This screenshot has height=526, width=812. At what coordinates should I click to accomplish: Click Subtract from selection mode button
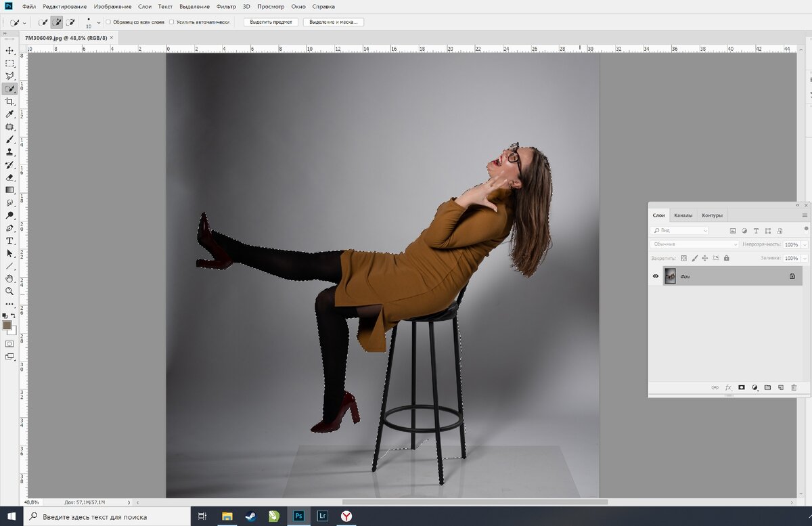(x=70, y=22)
